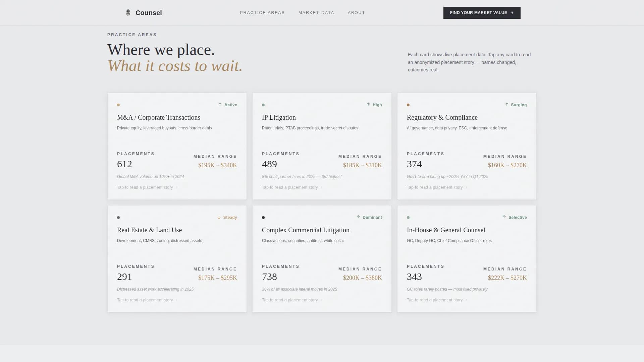Click the $195K – $340K median range

[x=218, y=165]
